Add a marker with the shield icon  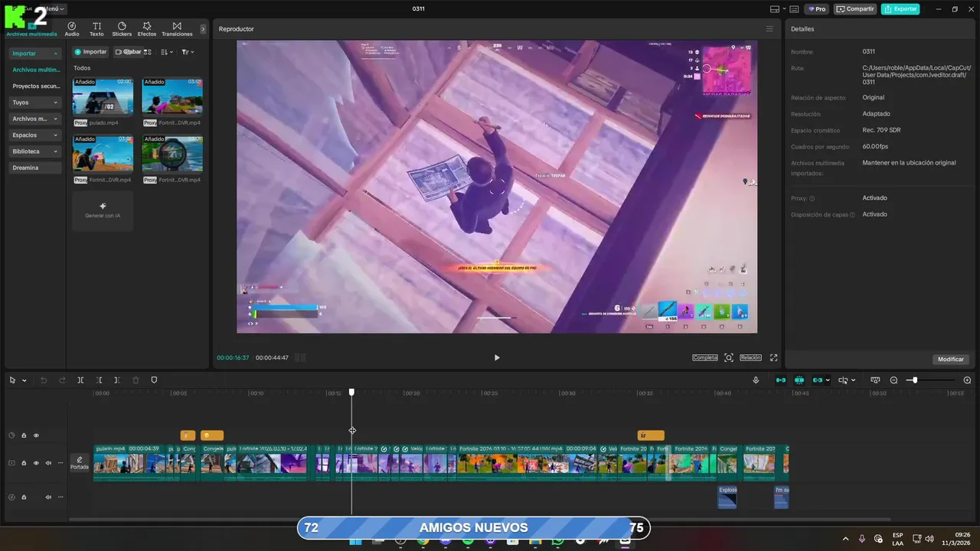click(x=154, y=380)
